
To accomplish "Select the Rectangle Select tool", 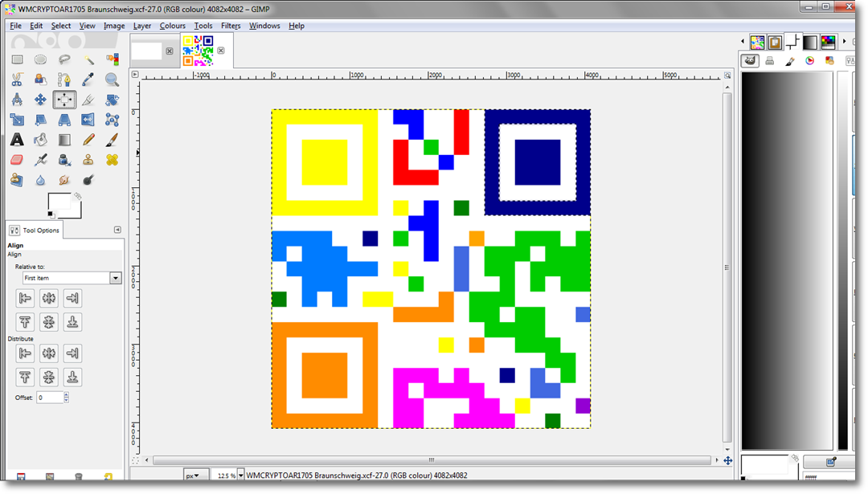I will (x=17, y=59).
